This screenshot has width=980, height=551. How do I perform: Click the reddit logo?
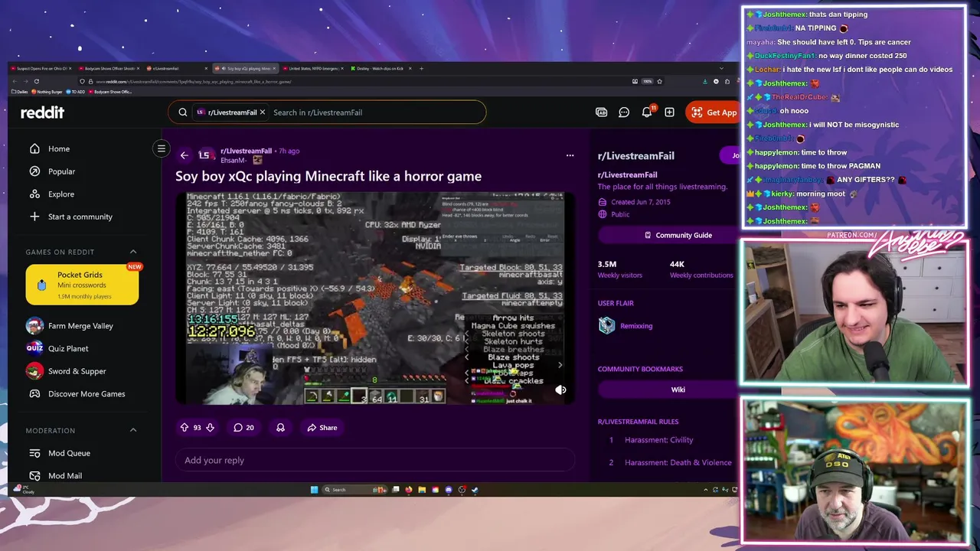(x=42, y=112)
